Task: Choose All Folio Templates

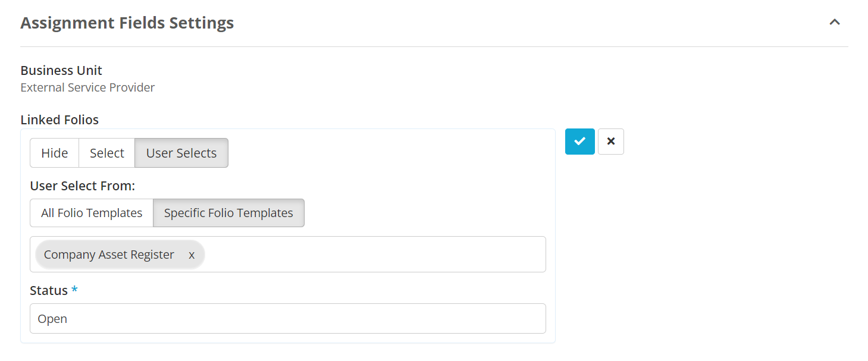Action: pyautogui.click(x=91, y=212)
